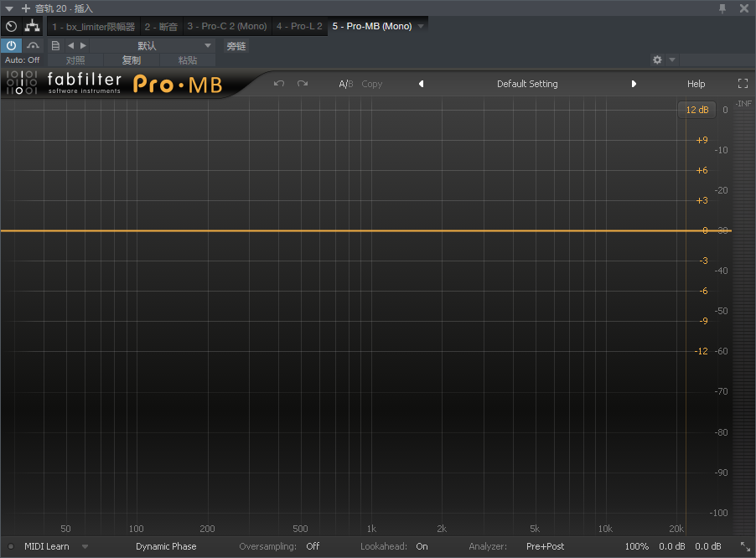
Task: Click the 旁链 sidechain button
Action: (x=236, y=46)
